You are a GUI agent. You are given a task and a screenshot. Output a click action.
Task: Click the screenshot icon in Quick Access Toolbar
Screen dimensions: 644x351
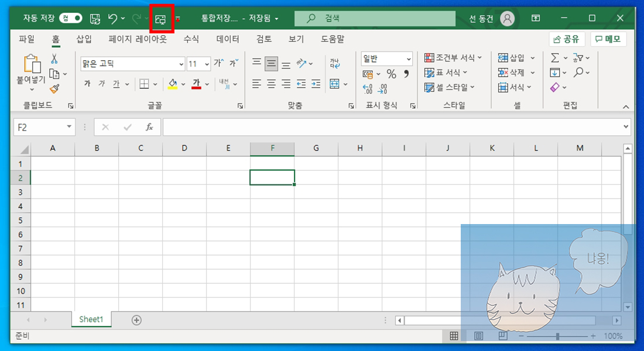160,19
